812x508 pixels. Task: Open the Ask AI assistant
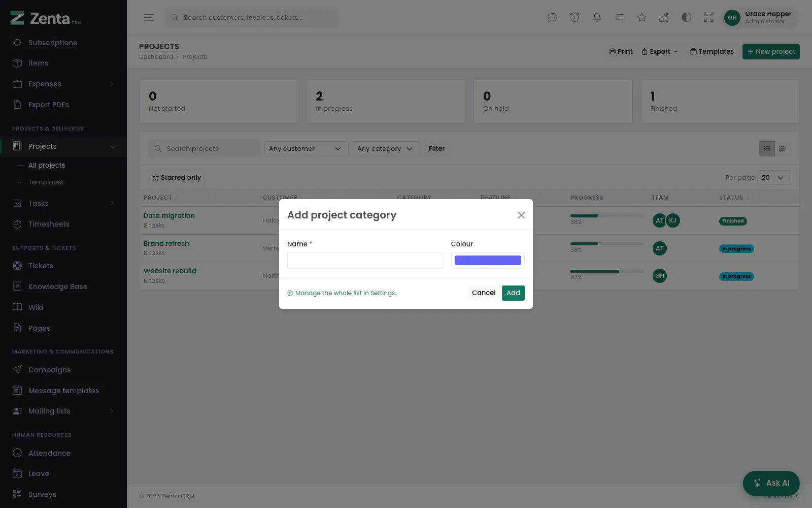(x=771, y=483)
